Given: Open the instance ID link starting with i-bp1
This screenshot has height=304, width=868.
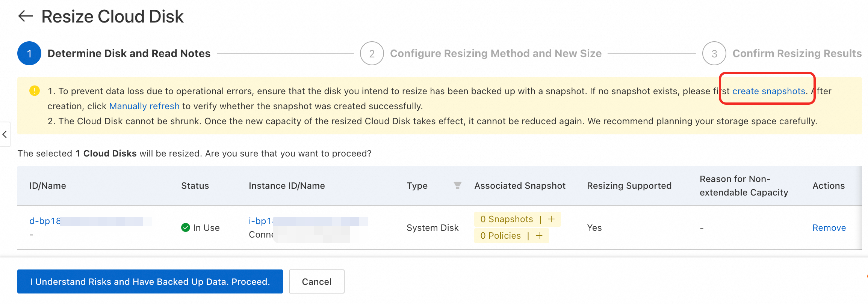Looking at the screenshot, I should 261,221.
